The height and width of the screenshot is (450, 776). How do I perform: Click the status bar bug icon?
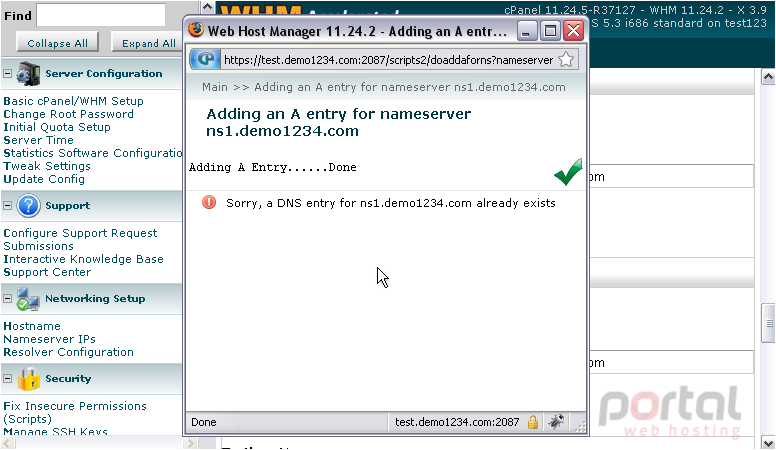point(556,422)
